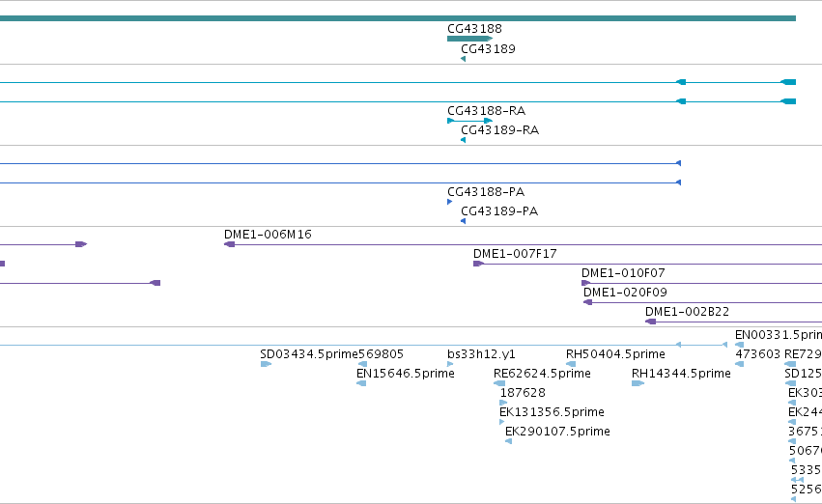The image size is (822, 504).
Task: Click the bs33h12.y1 EST arrow
Action: (x=450, y=364)
